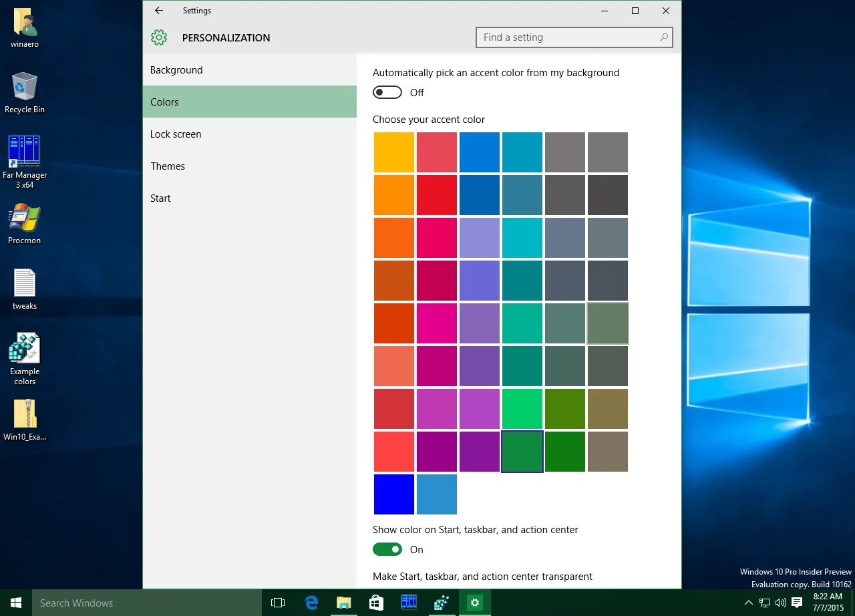The height and width of the screenshot is (616, 855).
Task: Turn off show color on Start and taskbar
Action: [x=387, y=549]
